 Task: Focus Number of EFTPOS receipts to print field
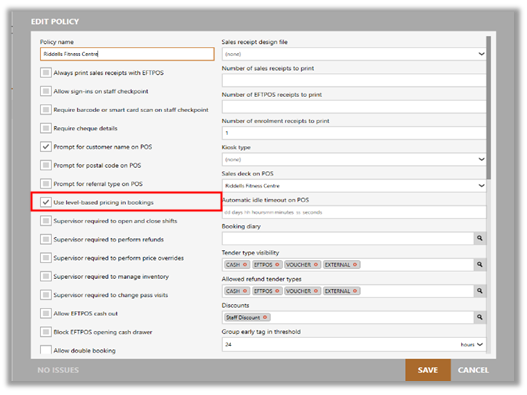(354, 107)
